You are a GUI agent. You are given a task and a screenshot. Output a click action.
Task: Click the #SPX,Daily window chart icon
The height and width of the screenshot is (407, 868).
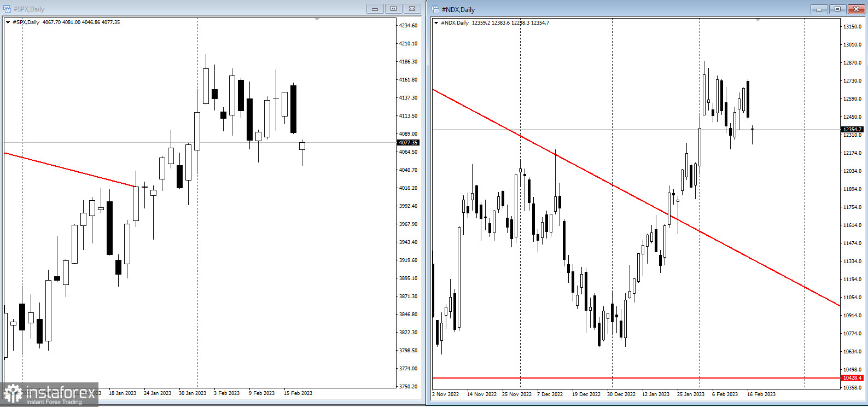click(7, 9)
